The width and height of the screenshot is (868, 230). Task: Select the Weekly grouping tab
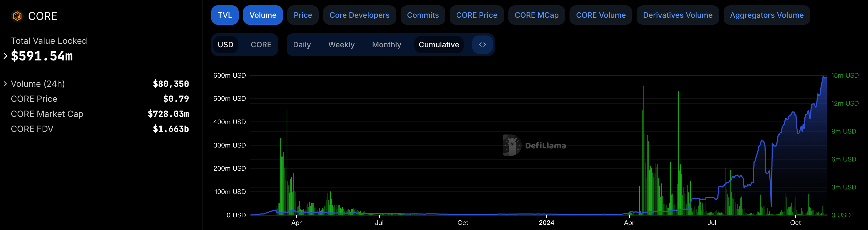click(341, 44)
